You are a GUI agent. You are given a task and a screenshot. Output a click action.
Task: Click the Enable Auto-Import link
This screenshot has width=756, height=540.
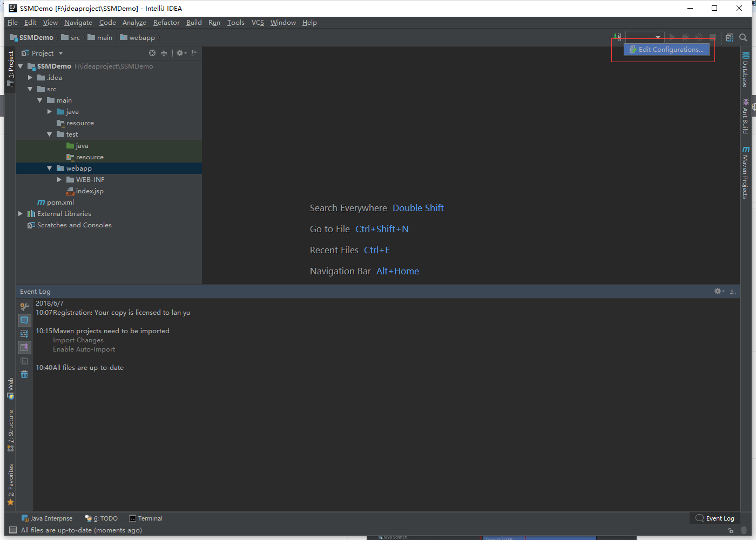[x=84, y=349]
